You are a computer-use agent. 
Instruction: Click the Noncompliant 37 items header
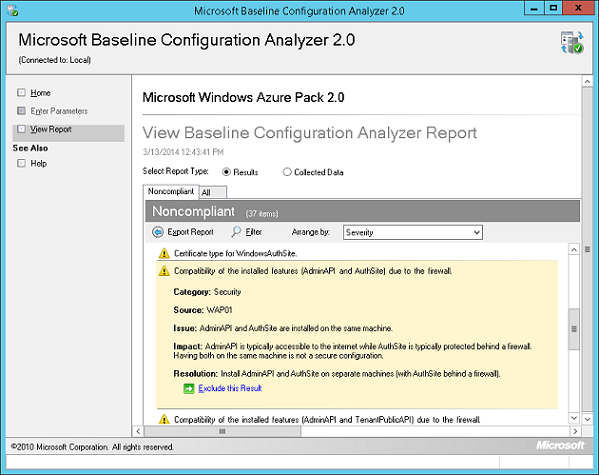pos(363,211)
